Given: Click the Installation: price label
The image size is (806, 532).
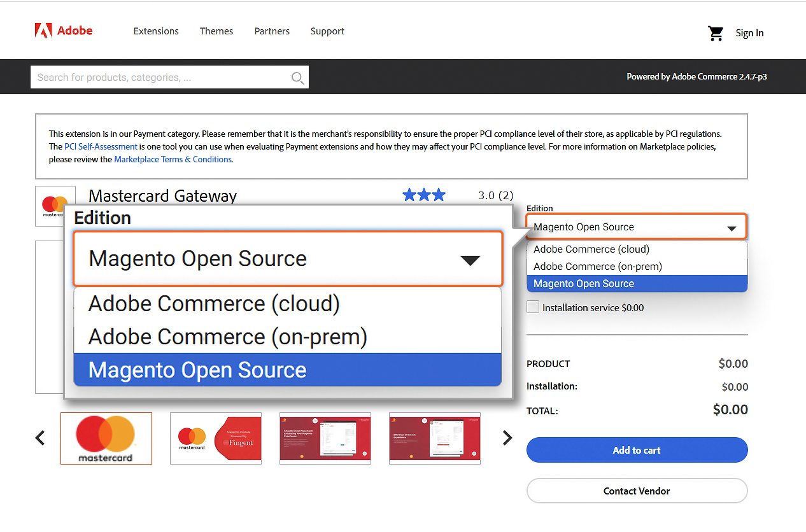Looking at the screenshot, I should click(552, 386).
